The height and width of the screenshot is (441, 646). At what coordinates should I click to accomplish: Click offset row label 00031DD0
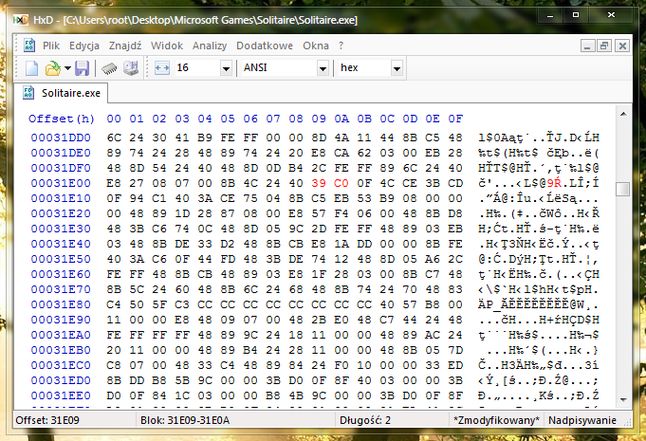[x=61, y=138]
